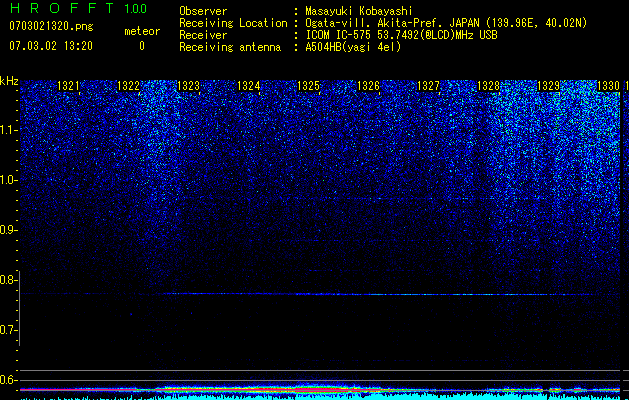The image size is (629, 400).
Task: Click the Observer label
Action: [203, 11]
